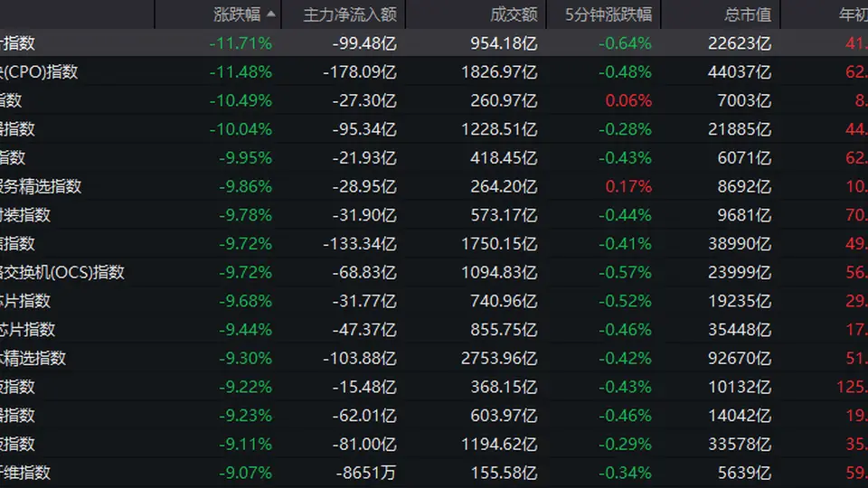Click the -11.48% change value

(x=241, y=72)
